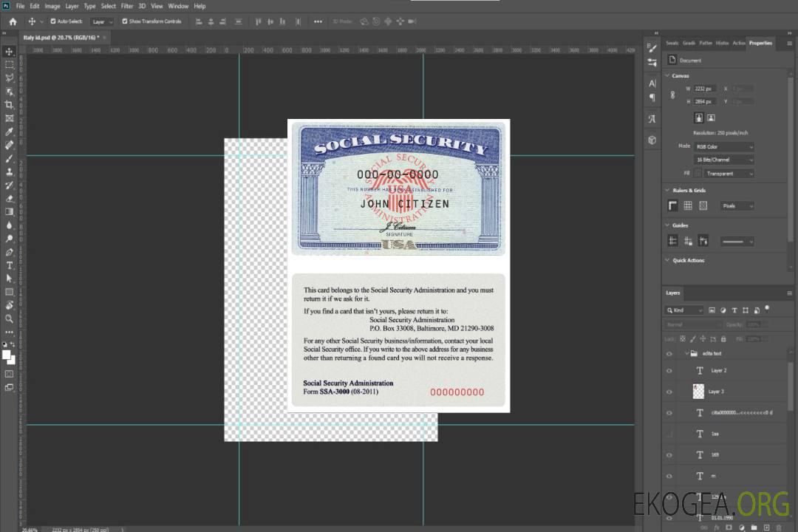Select the Brush tool
Screen dimensions: 798x532
(x=9, y=158)
